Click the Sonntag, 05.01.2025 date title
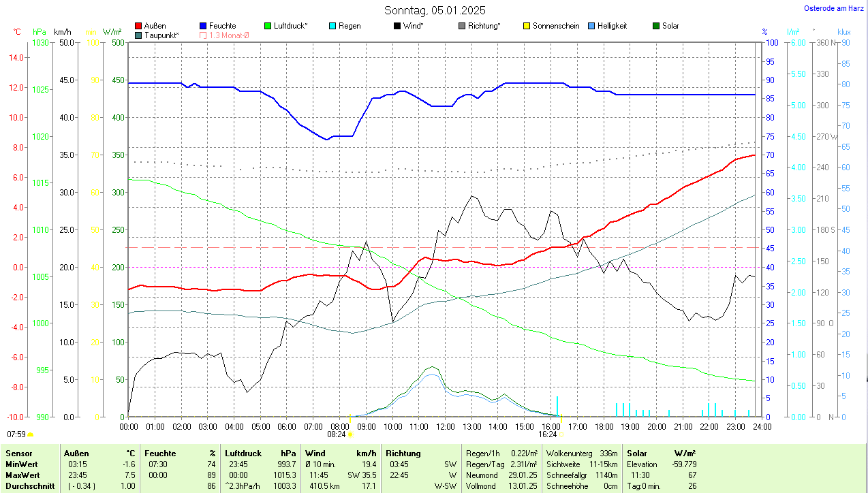 tap(434, 10)
